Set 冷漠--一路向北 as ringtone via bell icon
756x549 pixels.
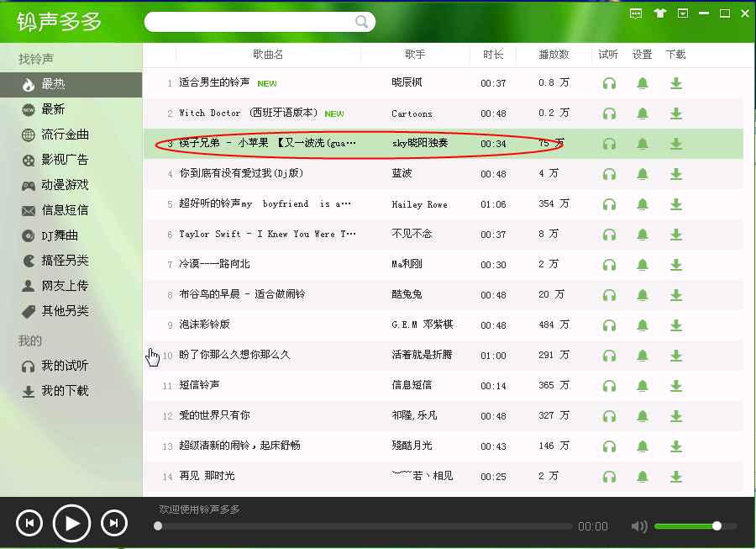(643, 265)
